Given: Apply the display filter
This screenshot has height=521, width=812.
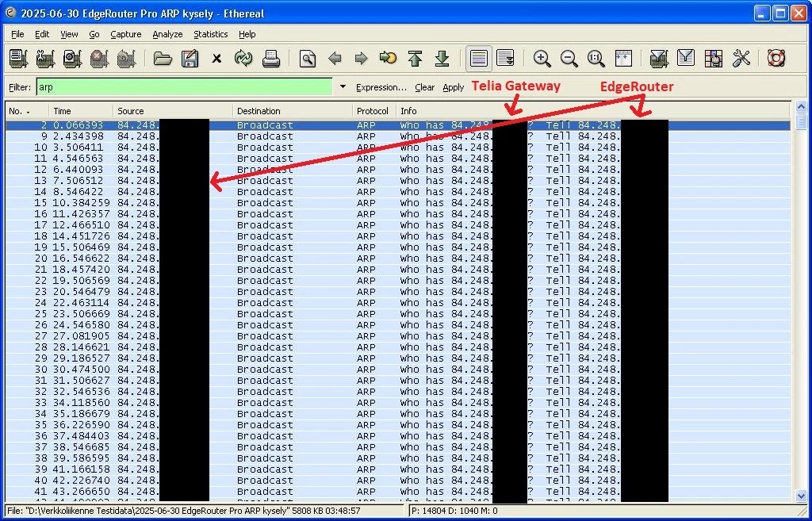Looking at the screenshot, I should click(453, 87).
